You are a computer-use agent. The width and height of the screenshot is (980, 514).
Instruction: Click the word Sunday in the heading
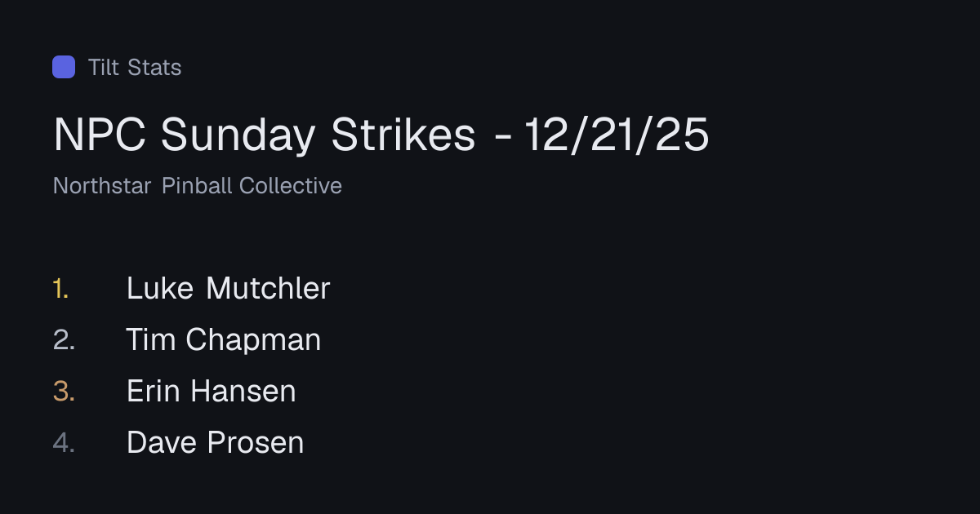point(238,135)
